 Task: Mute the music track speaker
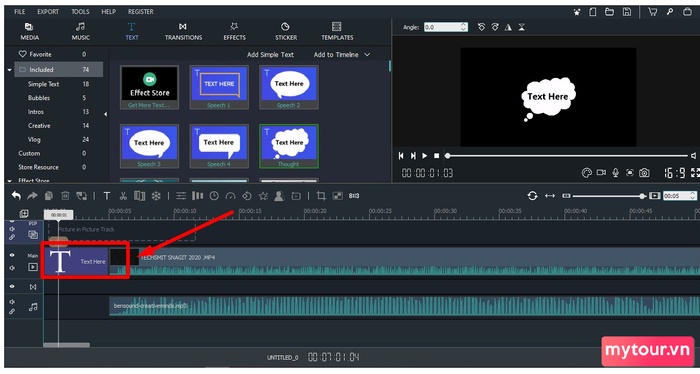(12, 302)
